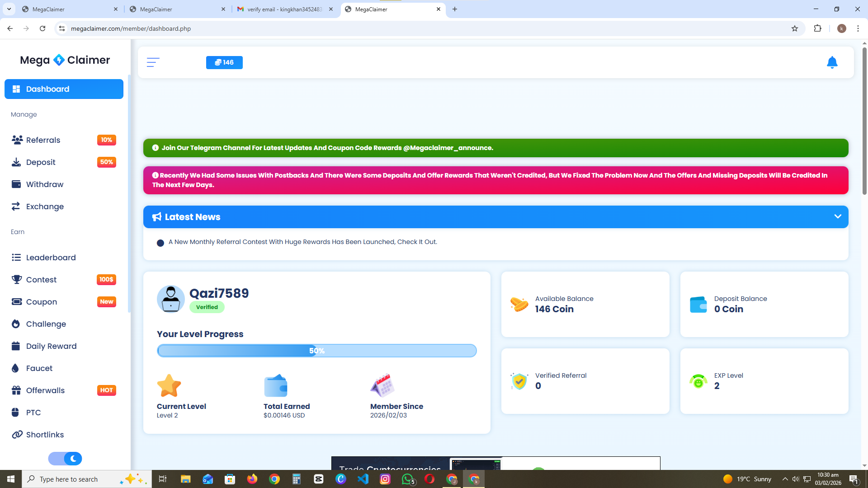The height and width of the screenshot is (488, 868).
Task: Click the 146 coin balance badge
Action: tap(224, 62)
